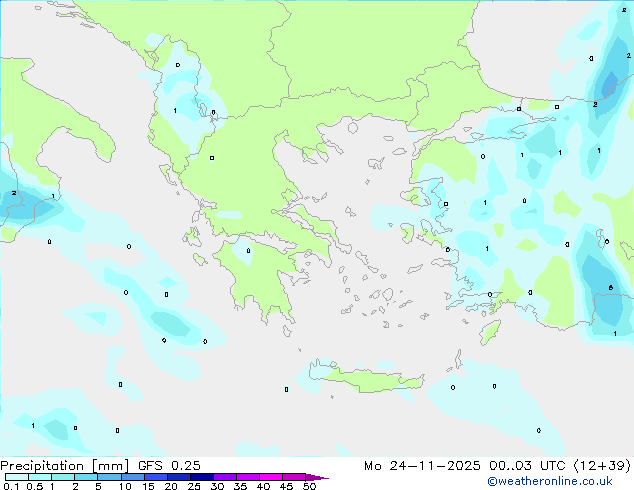Click the legend label "20"
Viewport: 634px width, 490px height.
(x=171, y=486)
